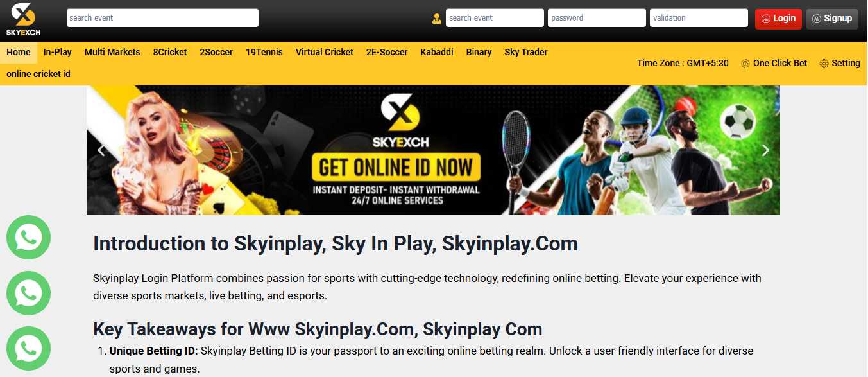868x377 pixels.
Task: Go to next banner slide arrow
Action: [x=765, y=150]
